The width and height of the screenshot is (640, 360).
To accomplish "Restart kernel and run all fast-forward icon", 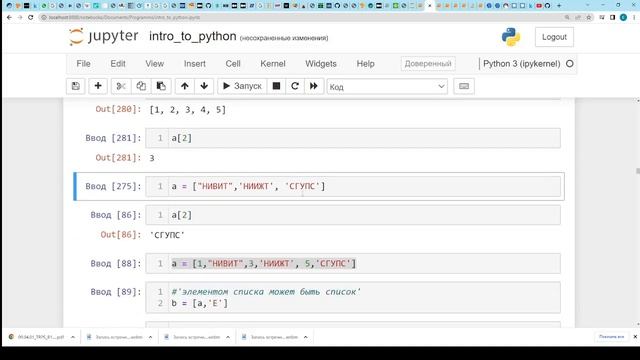I will click(x=314, y=86).
